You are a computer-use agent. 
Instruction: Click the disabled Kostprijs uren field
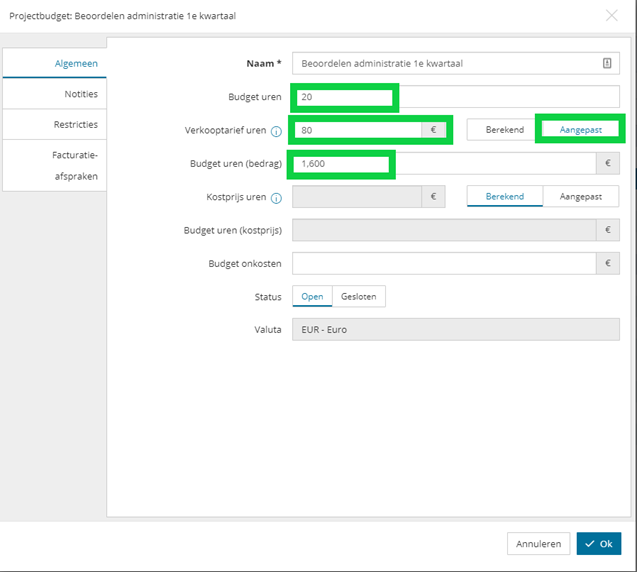357,197
